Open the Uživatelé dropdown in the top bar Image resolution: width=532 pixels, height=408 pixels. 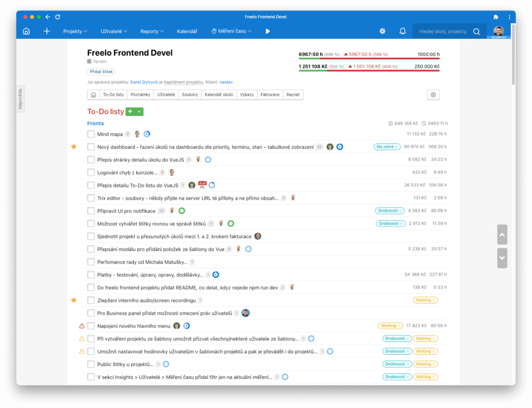(114, 31)
